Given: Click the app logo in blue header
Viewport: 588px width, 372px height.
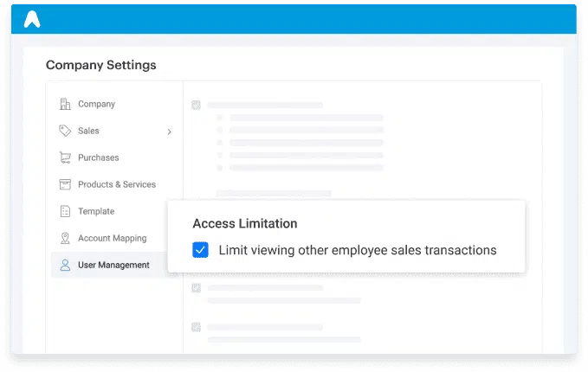Looking at the screenshot, I should pyautogui.click(x=32, y=19).
